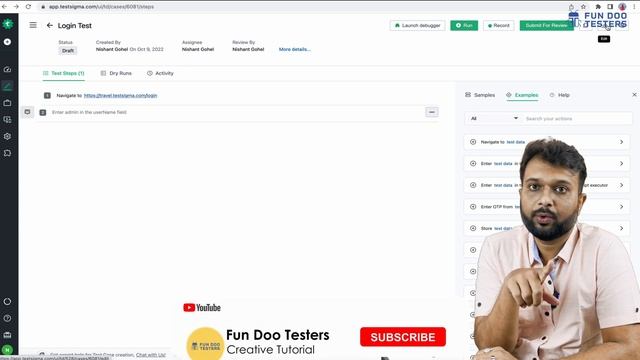Click the Testsigma logo in sidebar
The height and width of the screenshot is (360, 640).
point(7,24)
